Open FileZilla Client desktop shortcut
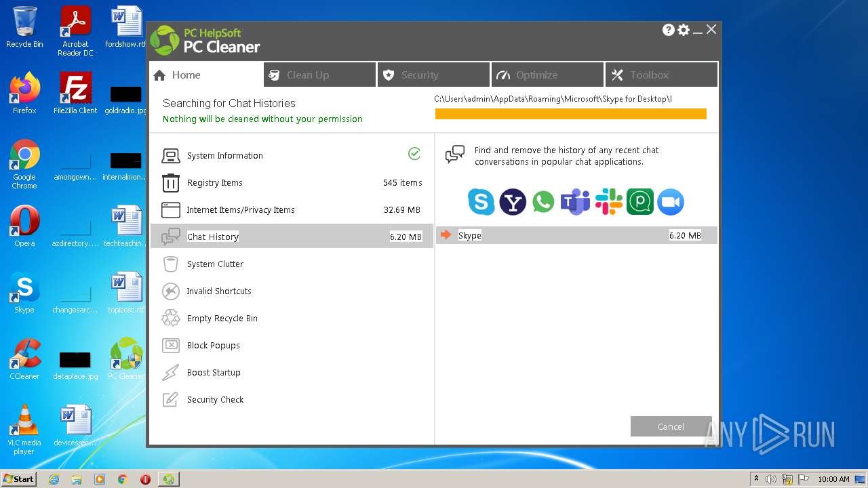 pyautogui.click(x=75, y=94)
